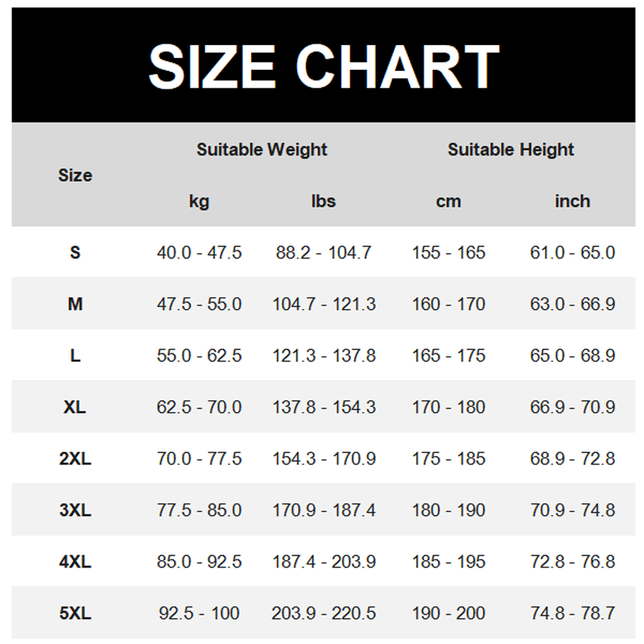Click the kg unit subheader
This screenshot has height=644, width=644.
(199, 202)
